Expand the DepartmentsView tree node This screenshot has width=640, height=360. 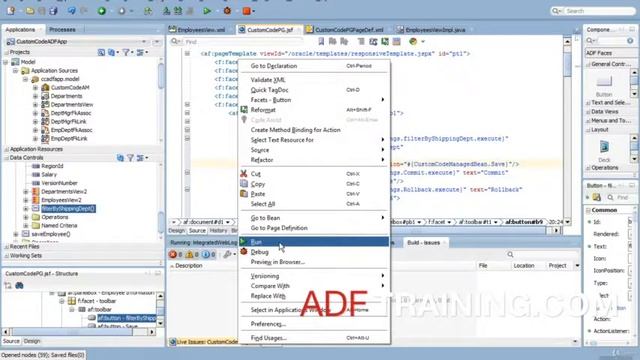point(36,104)
